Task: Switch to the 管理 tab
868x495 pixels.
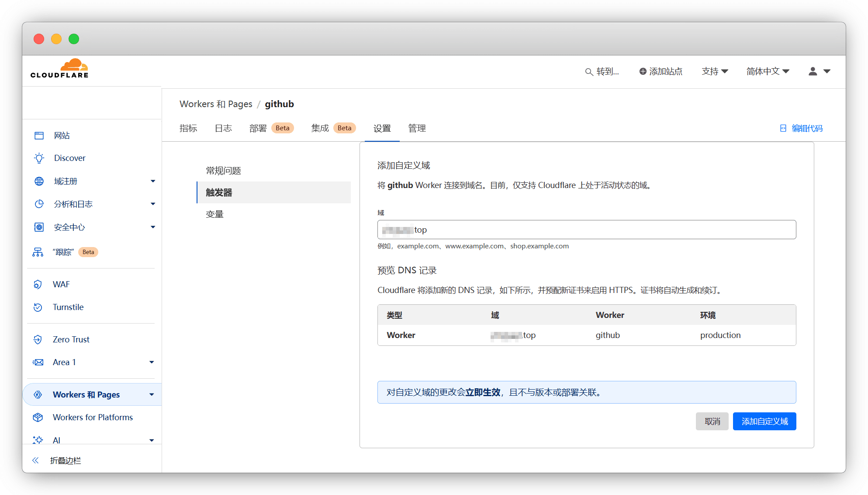Action: tap(417, 128)
